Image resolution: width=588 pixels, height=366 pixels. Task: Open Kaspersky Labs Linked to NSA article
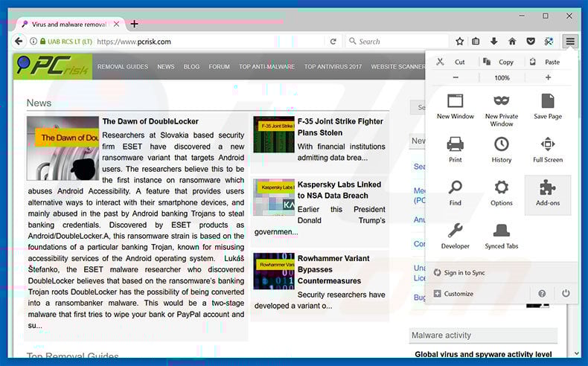(x=339, y=190)
